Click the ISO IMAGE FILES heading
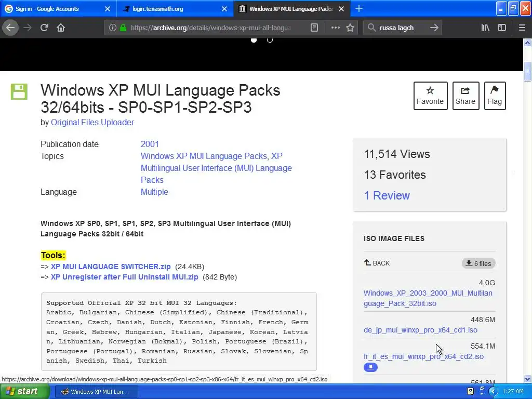The height and width of the screenshot is (399, 532). (394, 238)
